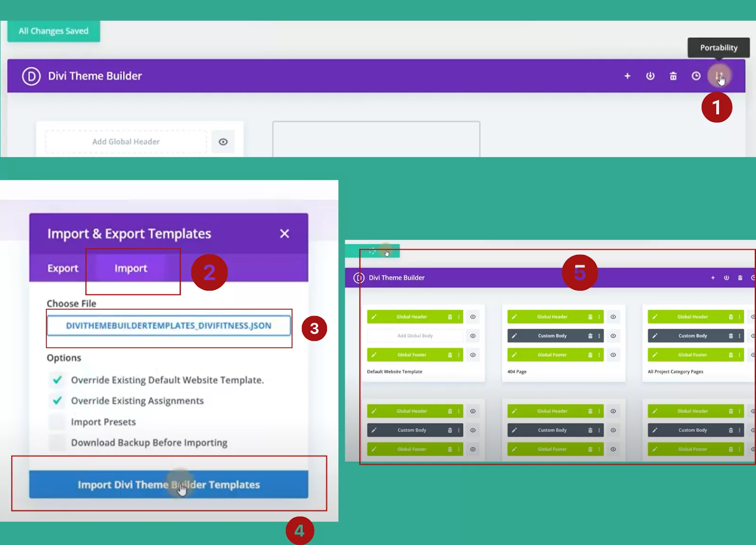Click the plus icon in top builder bar
Image resolution: width=756 pixels, height=545 pixels.
pos(627,76)
